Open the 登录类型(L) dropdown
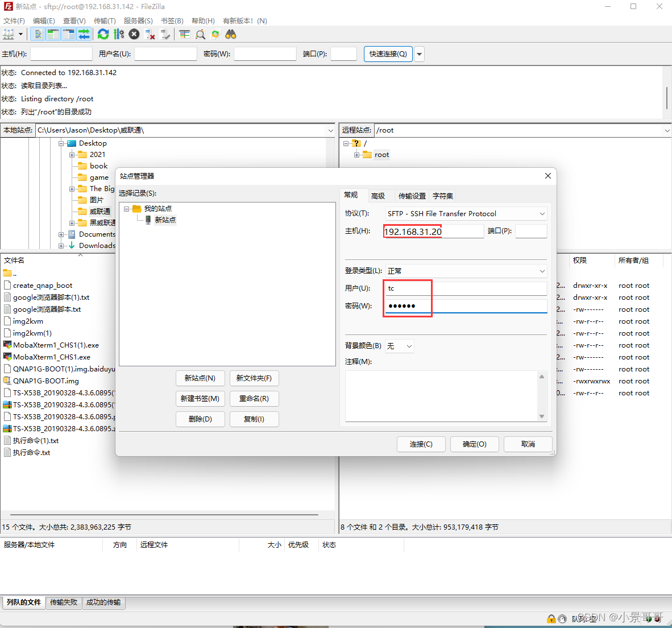Screen dimensions: 672x628 [466, 271]
